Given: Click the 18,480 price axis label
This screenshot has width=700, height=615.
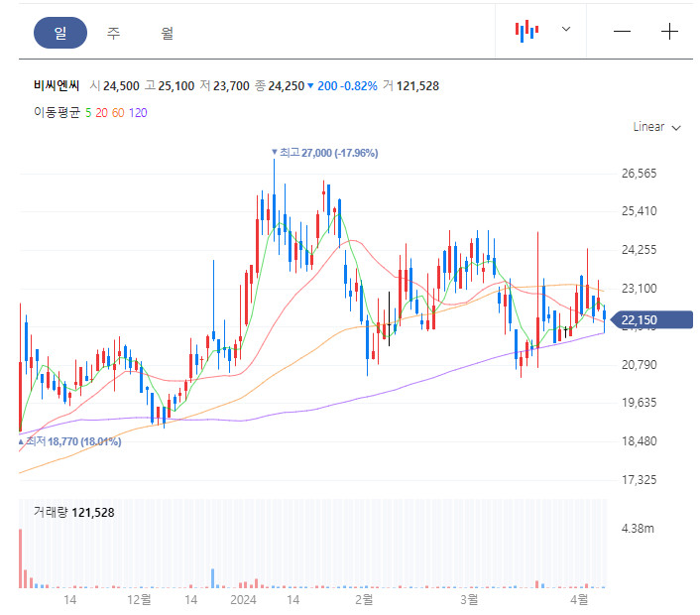Looking at the screenshot, I should [639, 441].
